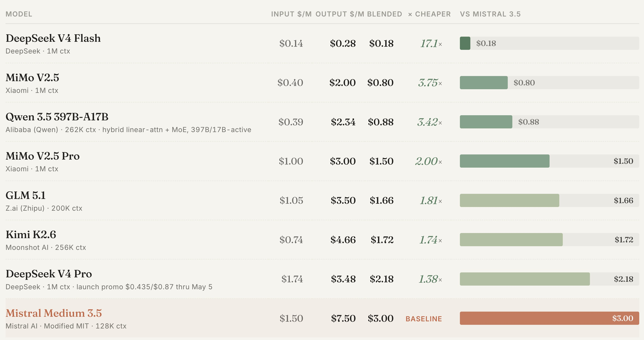
Task: Click the DeepSeek V4 Pro model title
Action: point(49,274)
